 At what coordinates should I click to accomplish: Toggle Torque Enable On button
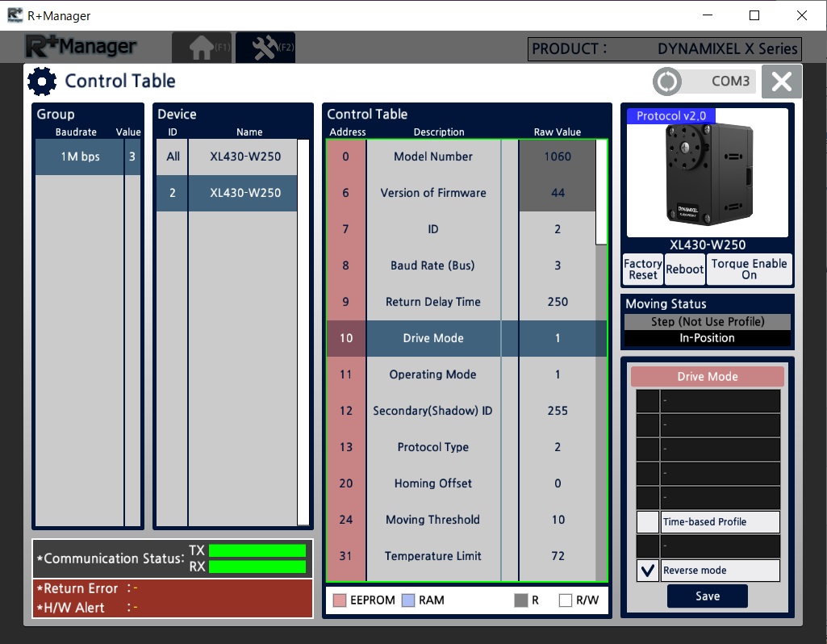749,269
